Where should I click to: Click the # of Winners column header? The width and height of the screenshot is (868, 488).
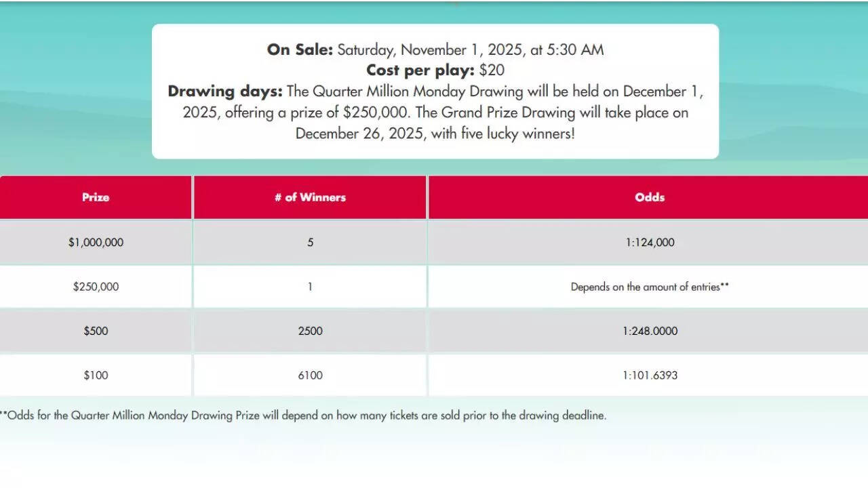pyautogui.click(x=310, y=197)
